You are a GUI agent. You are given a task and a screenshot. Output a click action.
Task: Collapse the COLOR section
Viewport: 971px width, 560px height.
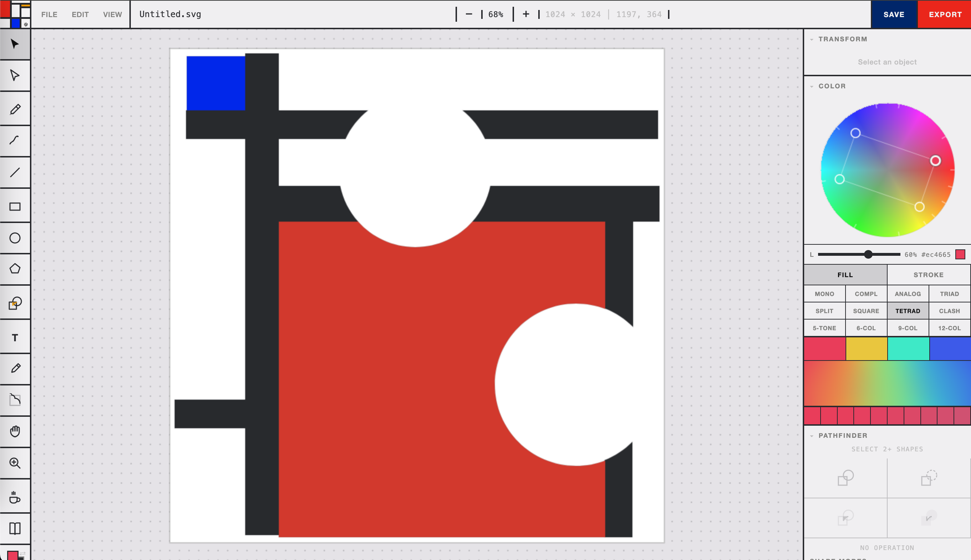(813, 86)
